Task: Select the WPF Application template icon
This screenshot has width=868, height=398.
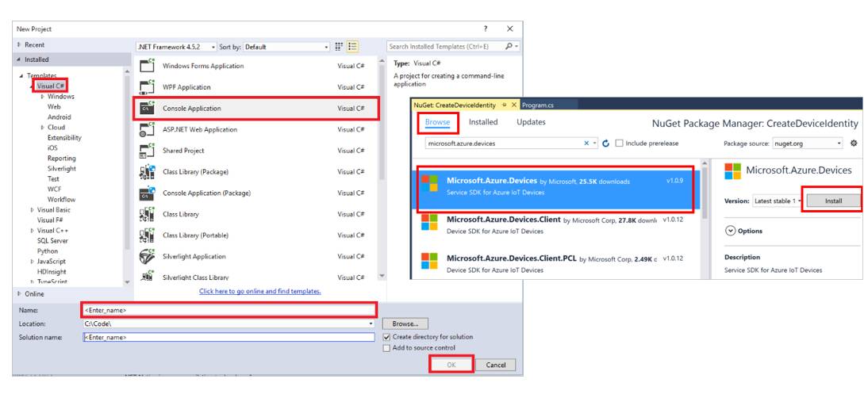Action: [148, 86]
